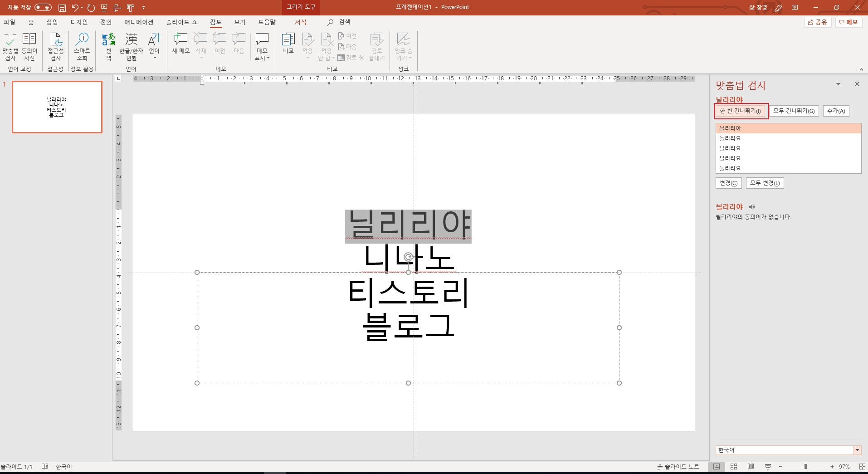Open the 맞춤법 검사 pane options arrow
This screenshot has height=474, width=868.
tap(838, 84)
